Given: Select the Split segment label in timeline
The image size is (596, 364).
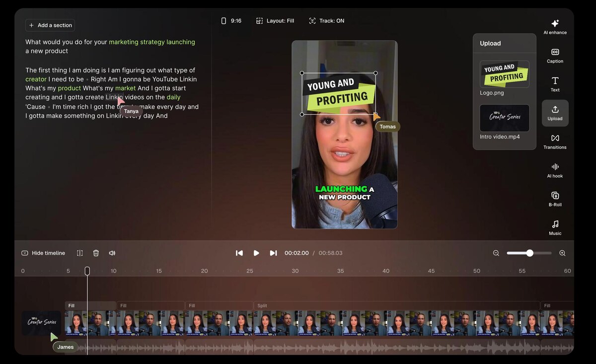Looking at the screenshot, I should pos(262,306).
